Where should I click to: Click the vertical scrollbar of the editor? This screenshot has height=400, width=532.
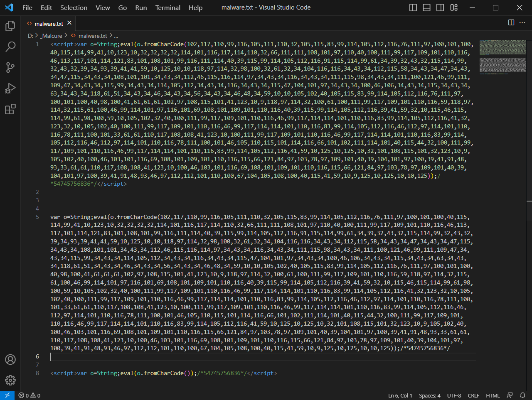click(x=529, y=215)
